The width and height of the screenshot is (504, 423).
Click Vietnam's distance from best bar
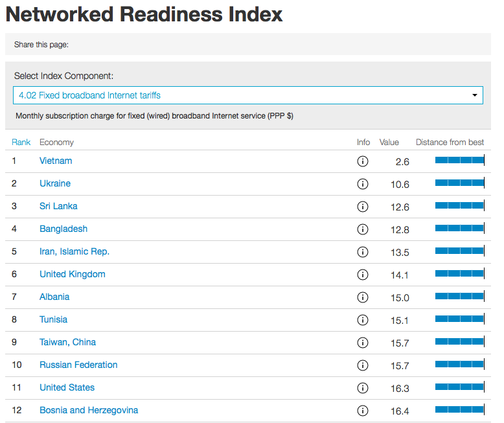pos(460,160)
